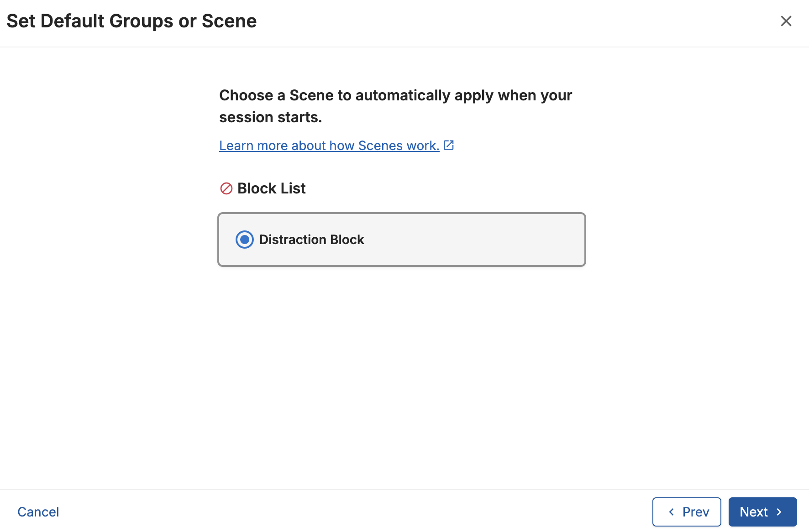Viewport: 809px width, 532px height.
Task: Click the Distraction Block label text
Action: [311, 240]
